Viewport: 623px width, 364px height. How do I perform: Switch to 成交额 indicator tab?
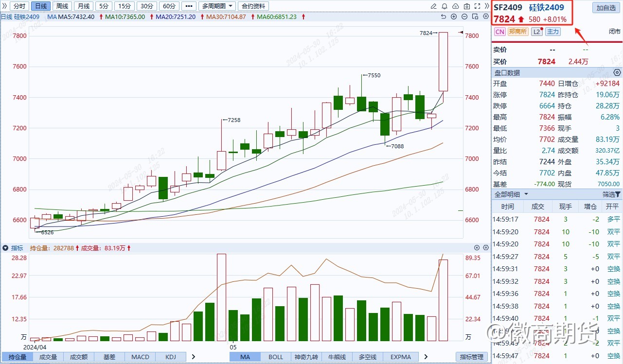pos(78,357)
